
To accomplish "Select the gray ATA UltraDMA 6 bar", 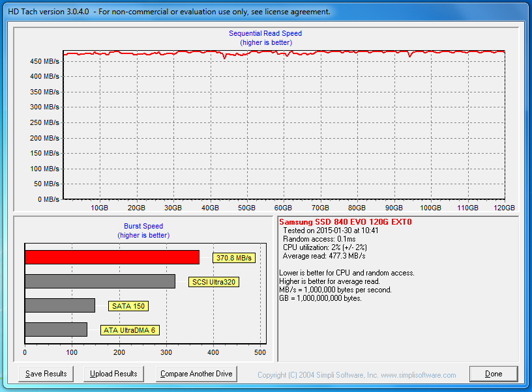I will tap(56, 329).
